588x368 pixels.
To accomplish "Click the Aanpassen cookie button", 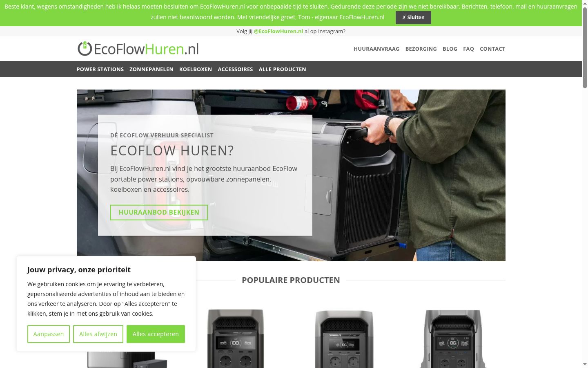I will pyautogui.click(x=49, y=334).
